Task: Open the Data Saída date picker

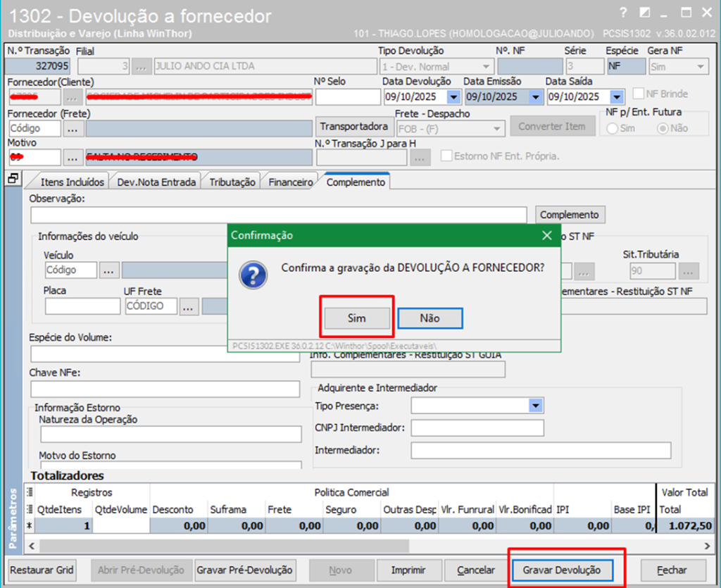Action: point(617,97)
